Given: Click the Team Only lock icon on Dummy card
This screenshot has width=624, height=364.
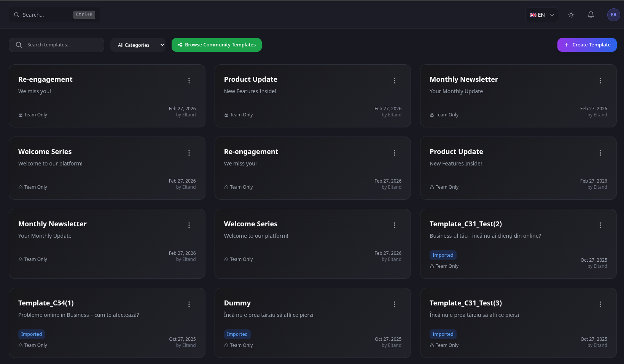Looking at the screenshot, I should [x=226, y=345].
